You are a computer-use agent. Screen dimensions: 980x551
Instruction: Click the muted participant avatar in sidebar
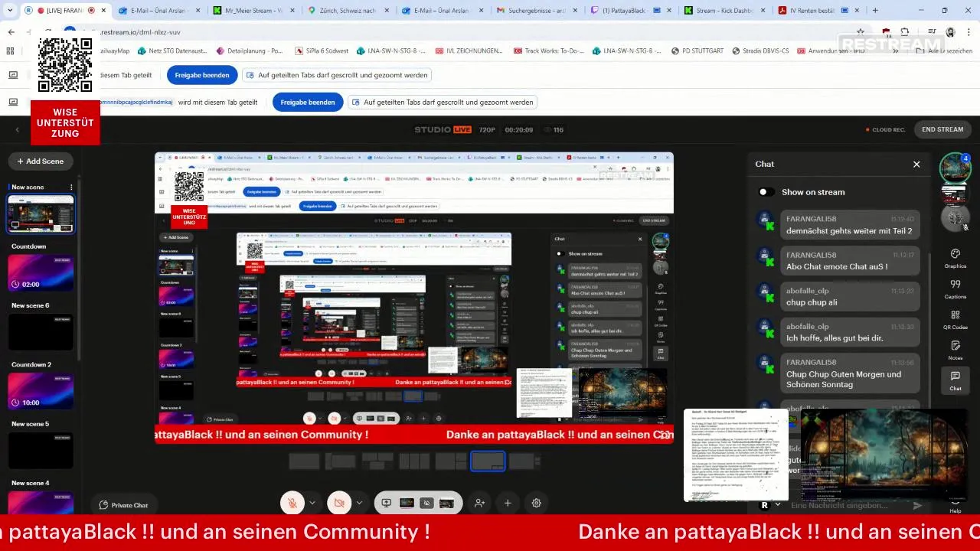(x=955, y=219)
